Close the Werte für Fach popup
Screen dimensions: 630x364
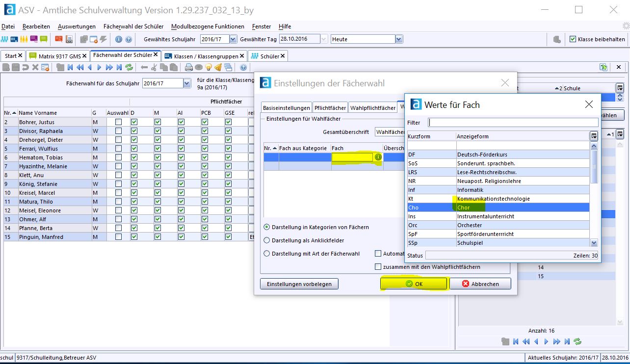click(x=589, y=104)
